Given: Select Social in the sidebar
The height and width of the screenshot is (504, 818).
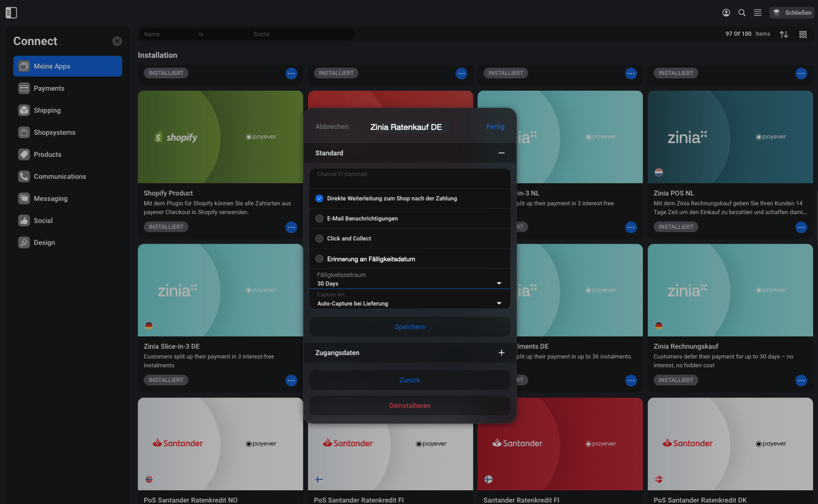Looking at the screenshot, I should pos(68,221).
